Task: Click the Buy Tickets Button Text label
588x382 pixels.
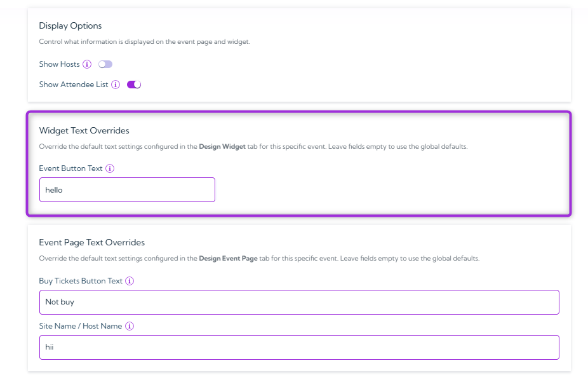Action: 80,280
